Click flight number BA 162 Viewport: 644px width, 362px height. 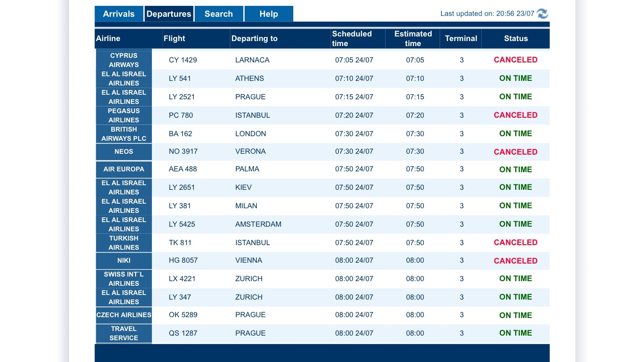[180, 134]
